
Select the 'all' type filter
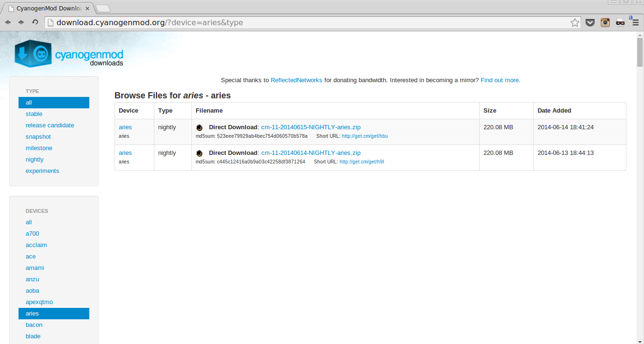[54, 103]
